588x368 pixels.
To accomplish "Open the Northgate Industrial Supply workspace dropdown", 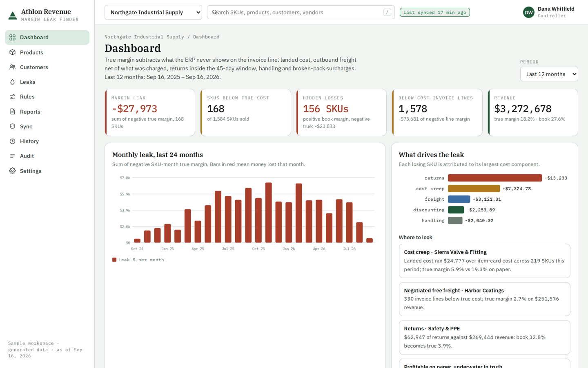I will click(x=153, y=12).
